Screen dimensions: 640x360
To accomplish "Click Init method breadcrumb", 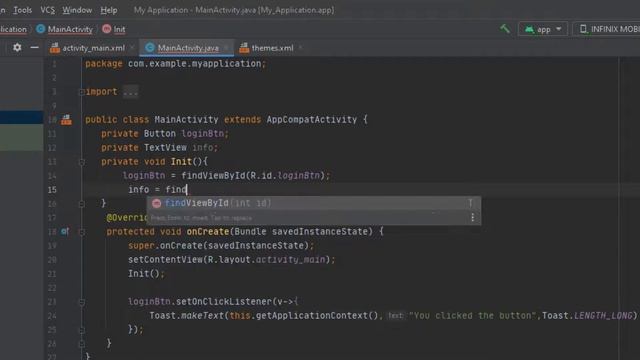I will coord(119,29).
